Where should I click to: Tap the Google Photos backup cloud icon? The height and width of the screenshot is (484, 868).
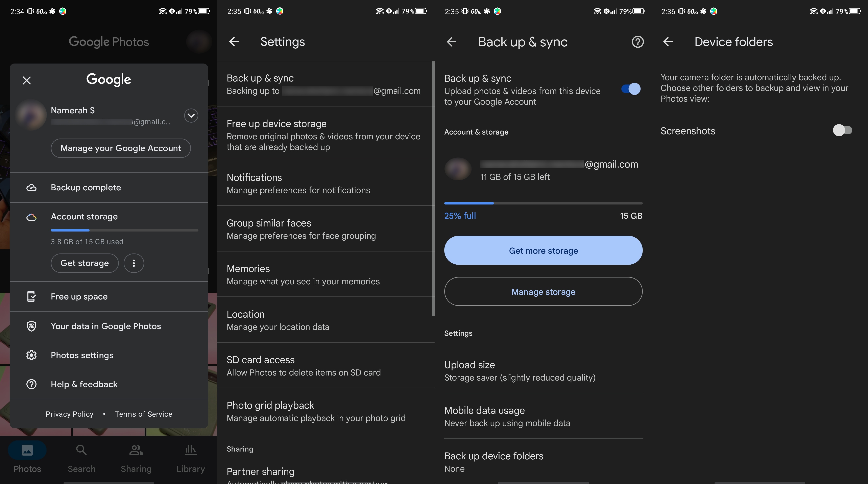click(x=32, y=187)
